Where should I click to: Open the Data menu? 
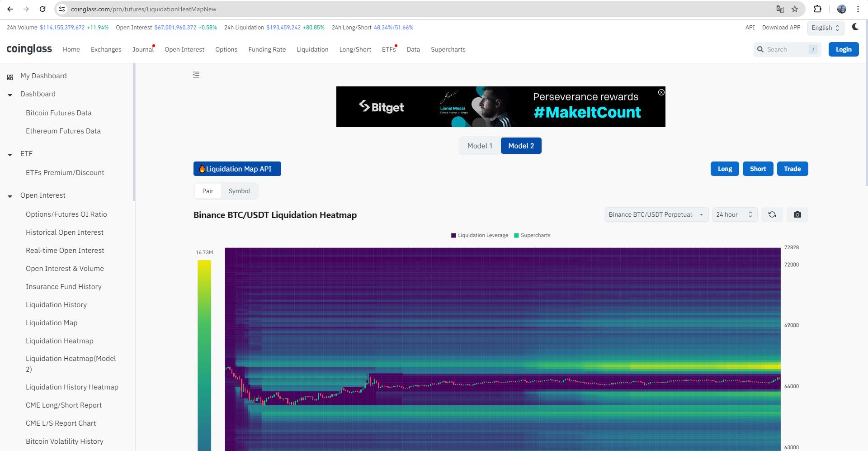click(413, 49)
